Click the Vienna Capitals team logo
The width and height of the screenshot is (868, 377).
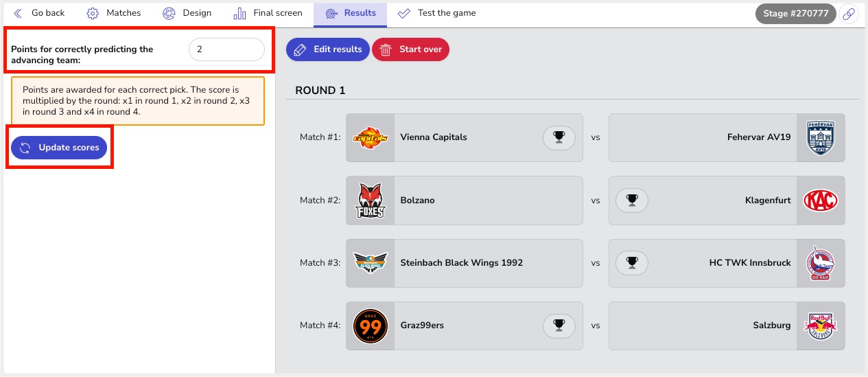[371, 137]
